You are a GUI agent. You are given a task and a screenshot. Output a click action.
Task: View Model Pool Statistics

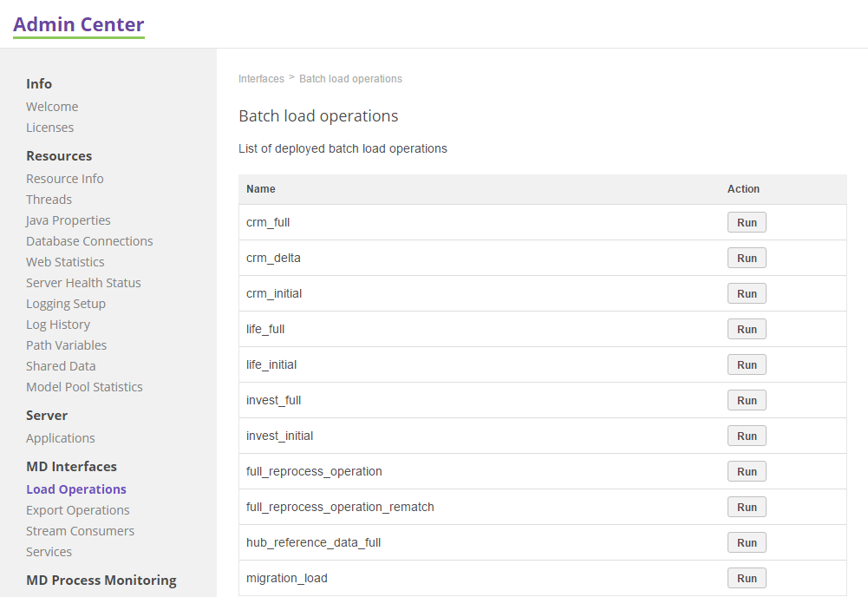(x=84, y=386)
